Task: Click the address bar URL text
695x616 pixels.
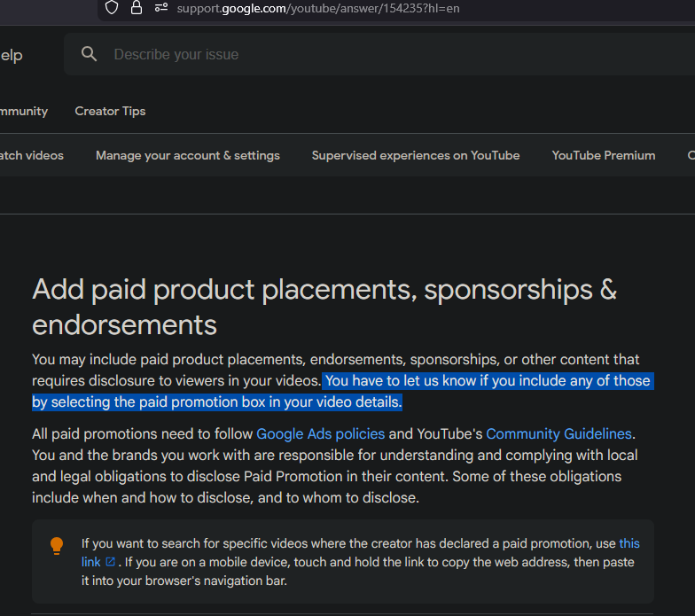Action: 317,9
